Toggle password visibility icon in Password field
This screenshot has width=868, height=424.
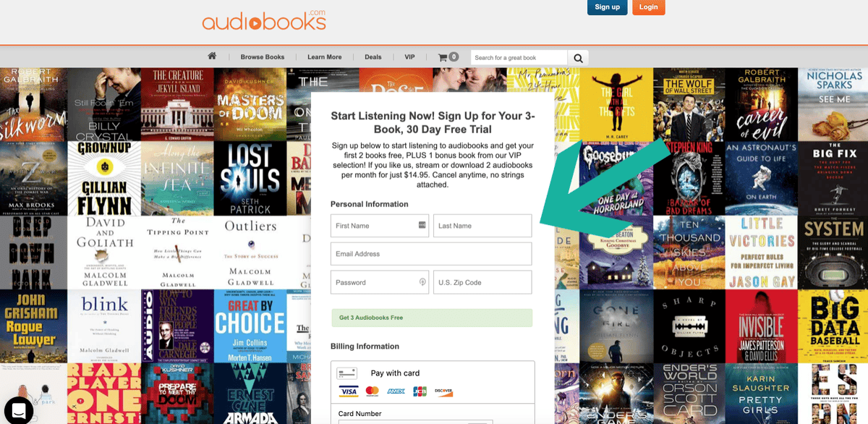pyautogui.click(x=422, y=282)
